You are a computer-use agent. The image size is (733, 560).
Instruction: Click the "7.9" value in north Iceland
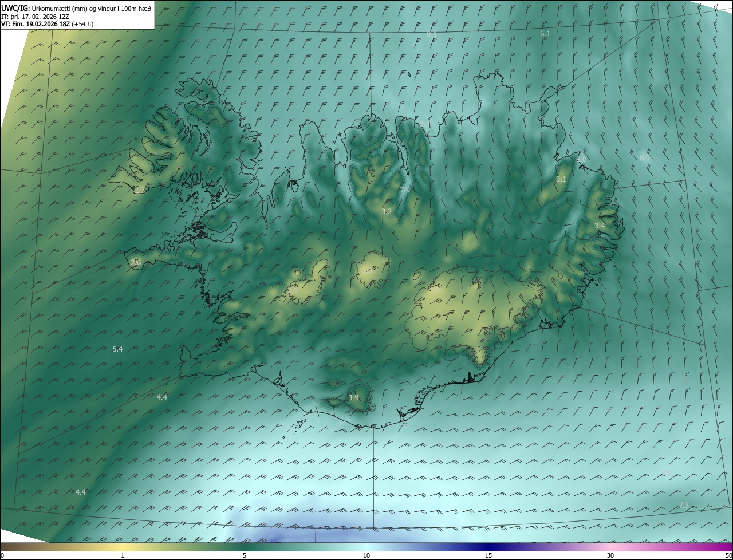click(405, 190)
